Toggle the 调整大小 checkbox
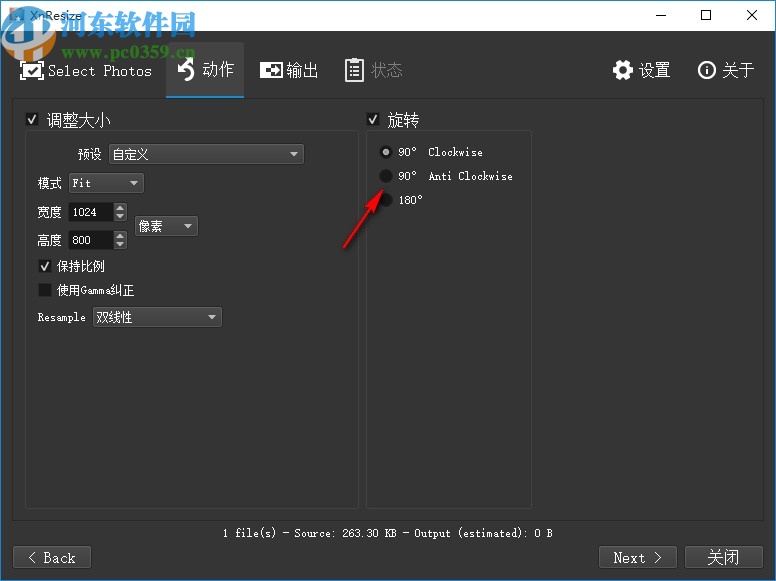 [x=32, y=119]
